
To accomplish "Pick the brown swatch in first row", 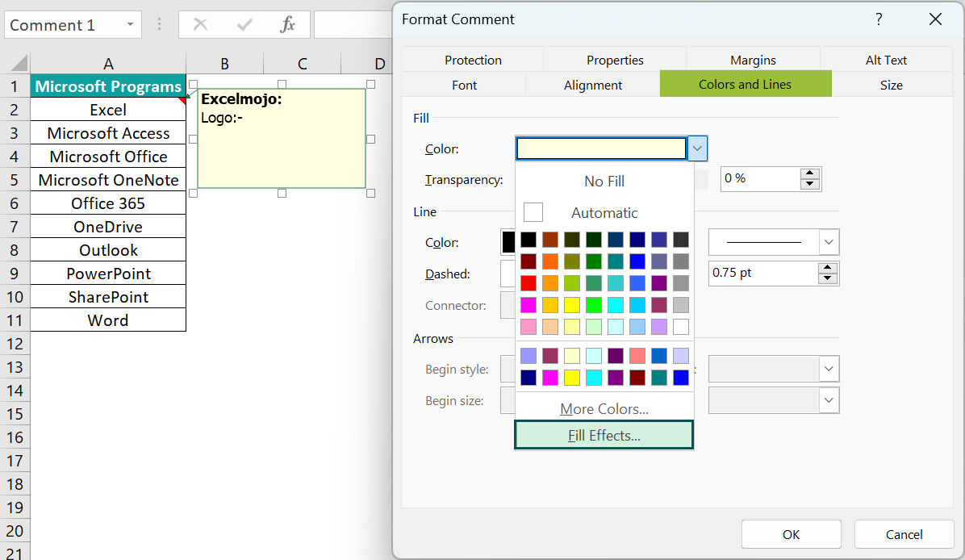I will pos(550,240).
